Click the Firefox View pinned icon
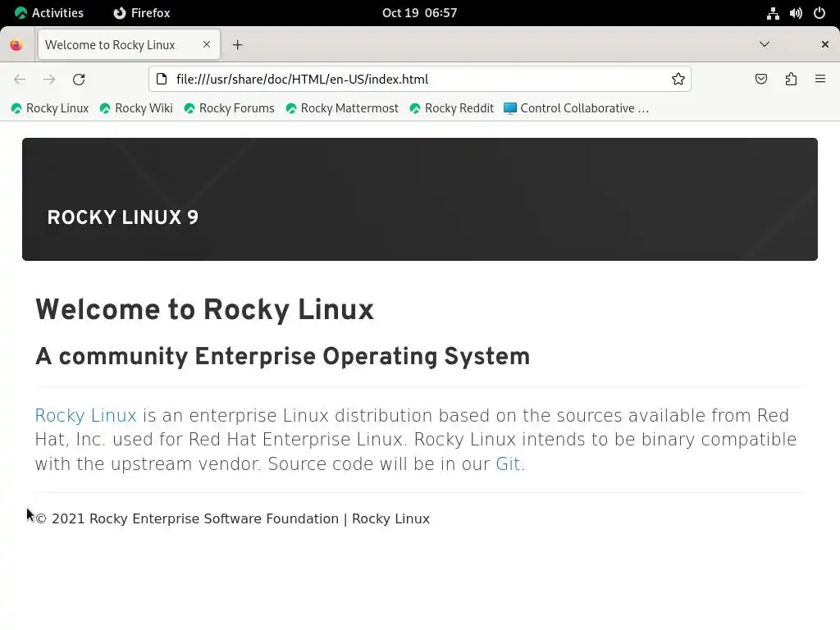The width and height of the screenshot is (840, 630). click(16, 45)
